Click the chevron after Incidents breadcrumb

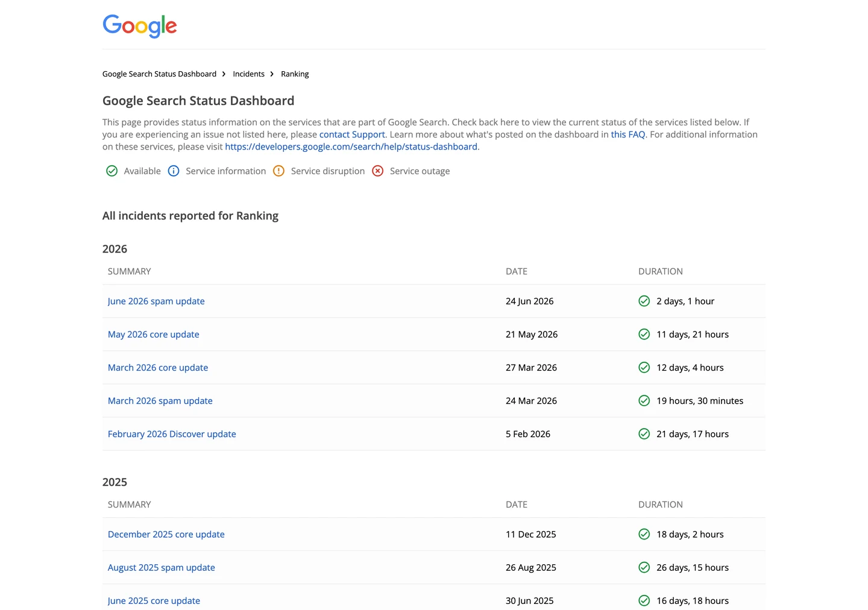272,74
